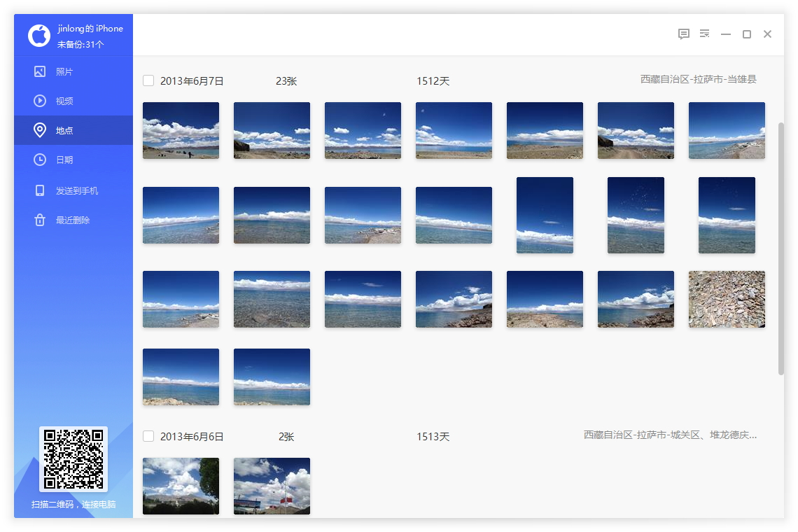Image resolution: width=798 pixels, height=532 pixels.
Task: Check the 2013年6月6日 group checkbox
Action: [148, 436]
